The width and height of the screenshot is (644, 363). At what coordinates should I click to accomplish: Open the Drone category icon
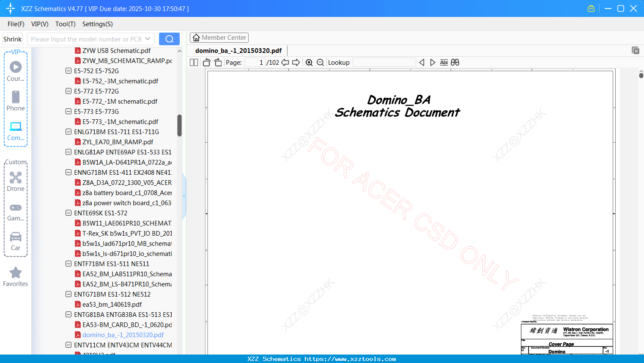point(16,177)
